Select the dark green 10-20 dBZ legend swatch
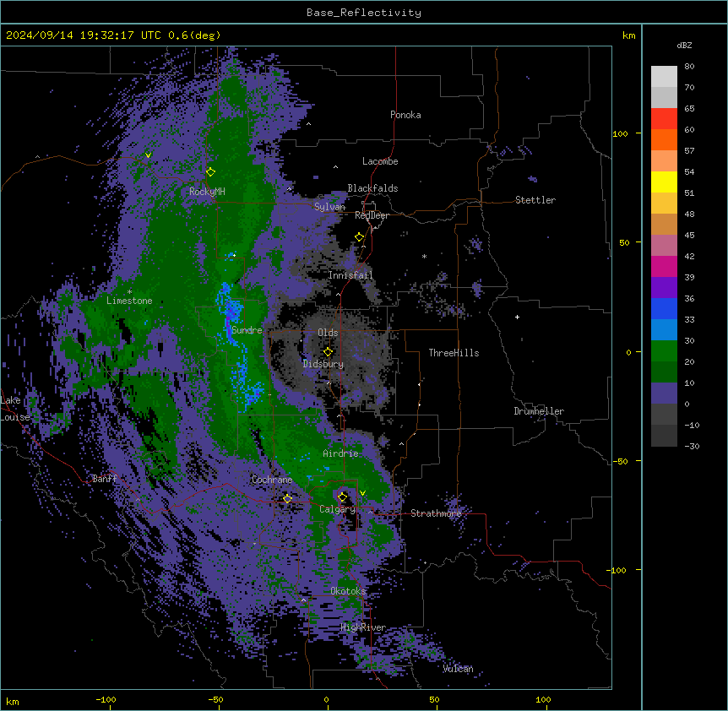 click(664, 372)
